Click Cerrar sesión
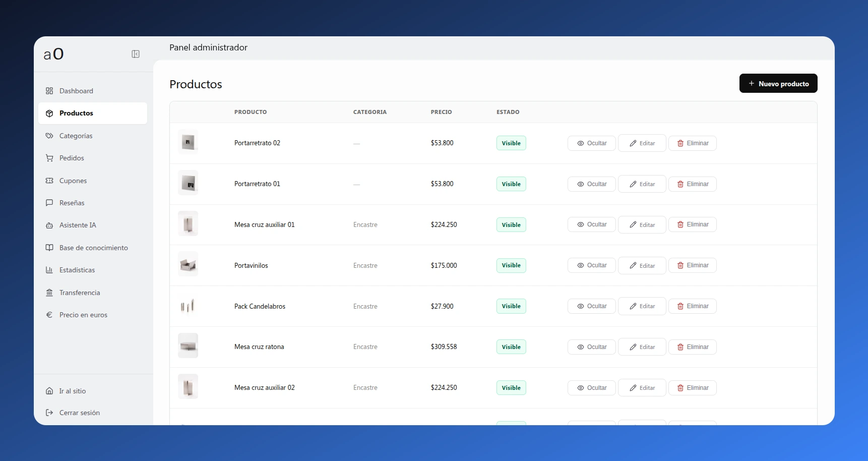Viewport: 868px width, 461px height. point(93,413)
